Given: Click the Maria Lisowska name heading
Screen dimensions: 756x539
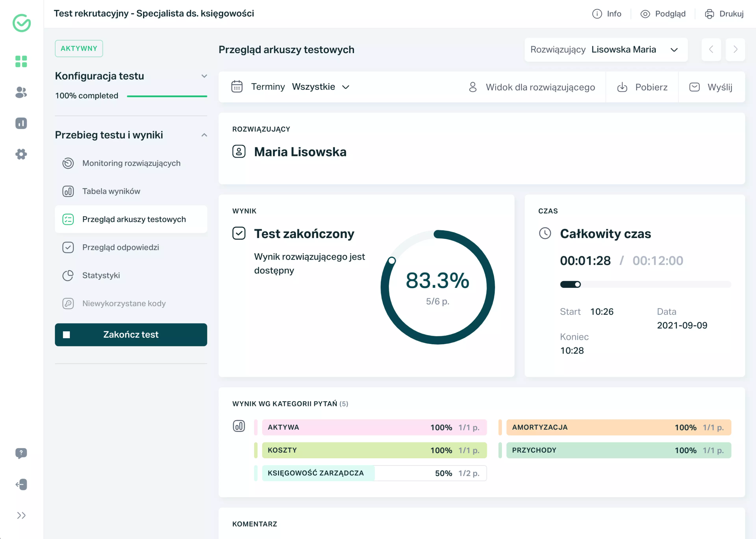Looking at the screenshot, I should click(x=300, y=152).
